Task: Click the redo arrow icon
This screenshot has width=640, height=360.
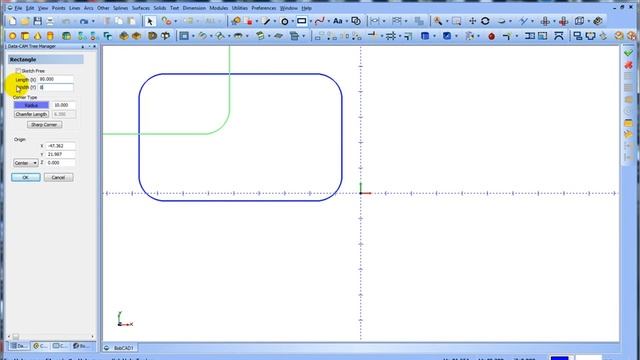Action: [84, 21]
